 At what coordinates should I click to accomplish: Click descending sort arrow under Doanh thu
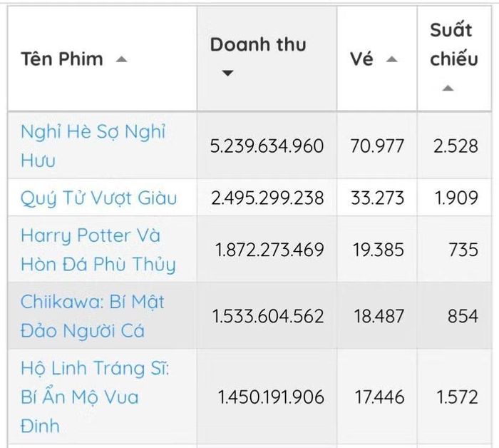(x=227, y=73)
